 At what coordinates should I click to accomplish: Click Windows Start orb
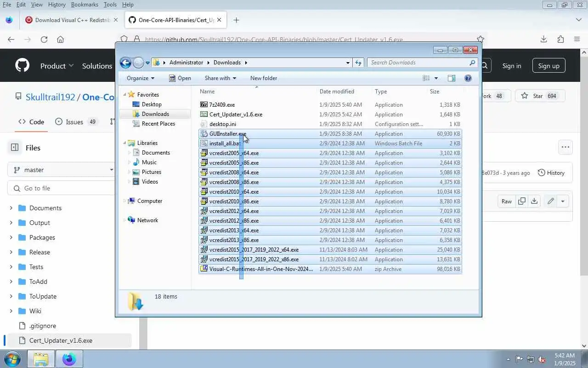[12, 359]
